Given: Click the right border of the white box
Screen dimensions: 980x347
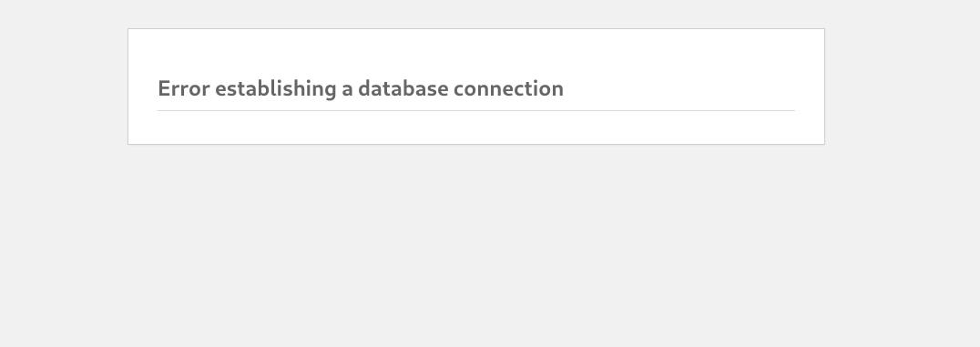Looking at the screenshot, I should (x=824, y=87).
